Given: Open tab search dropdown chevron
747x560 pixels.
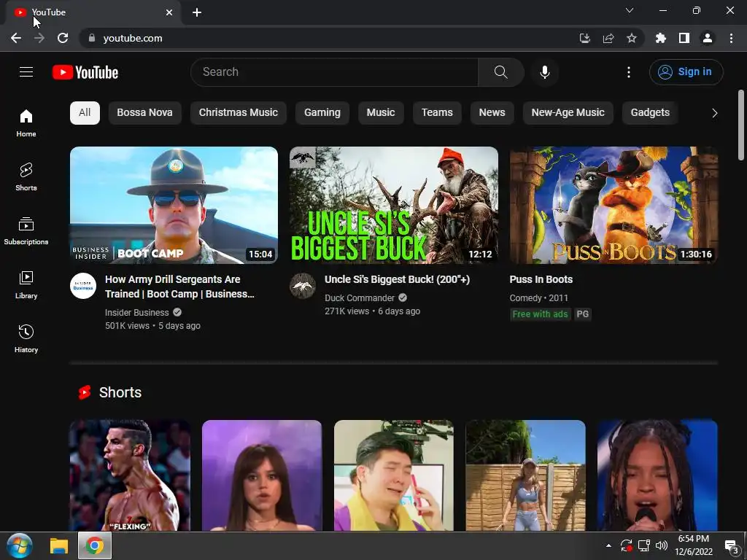Looking at the screenshot, I should (x=630, y=10).
